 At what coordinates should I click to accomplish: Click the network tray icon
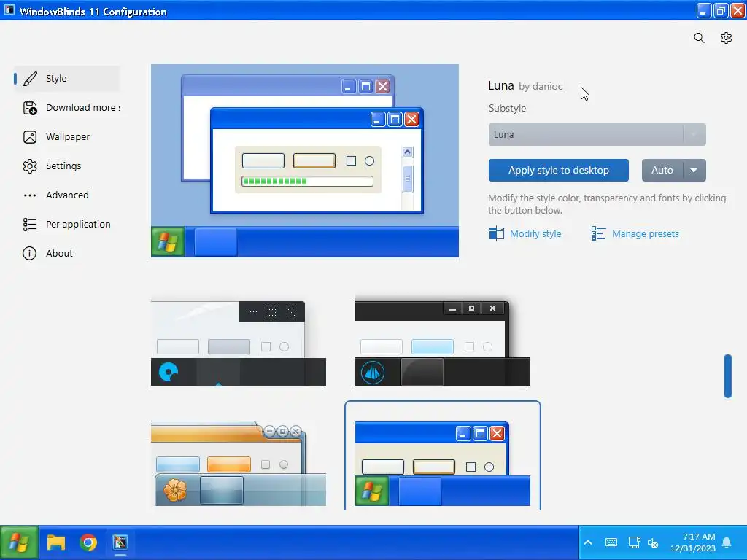pos(634,542)
